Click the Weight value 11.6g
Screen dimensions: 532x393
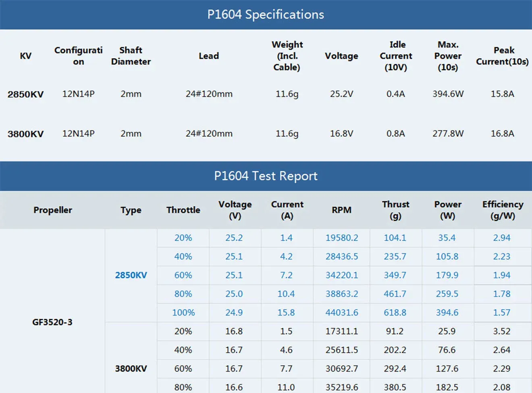287,94
